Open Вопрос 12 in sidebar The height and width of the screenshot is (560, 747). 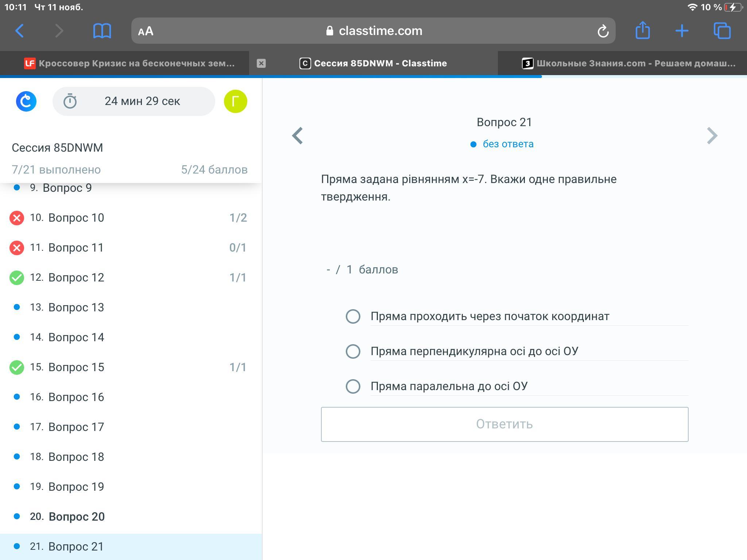pyautogui.click(x=76, y=277)
